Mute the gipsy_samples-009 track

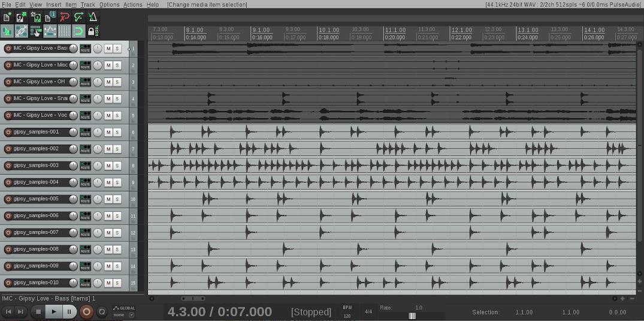coord(108,266)
